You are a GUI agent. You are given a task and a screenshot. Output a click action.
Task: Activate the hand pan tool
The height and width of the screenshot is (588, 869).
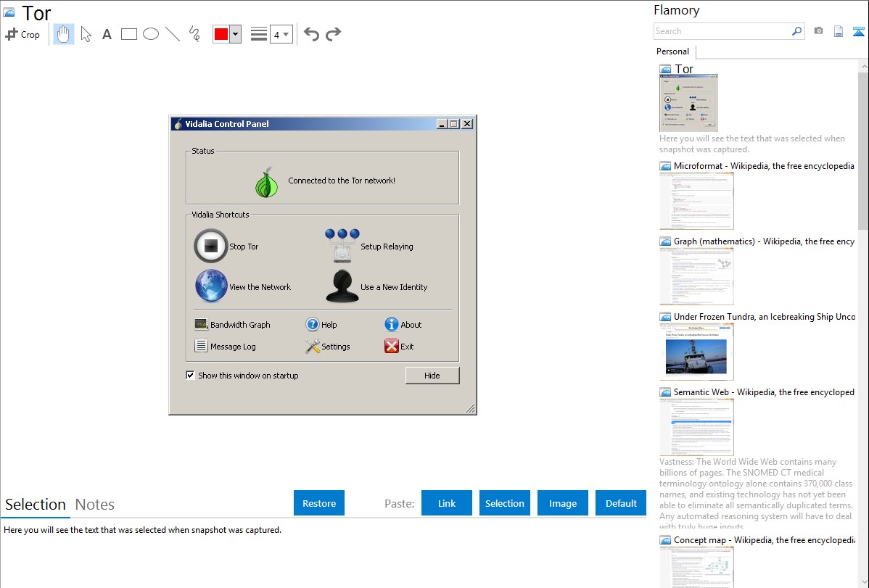(x=63, y=34)
